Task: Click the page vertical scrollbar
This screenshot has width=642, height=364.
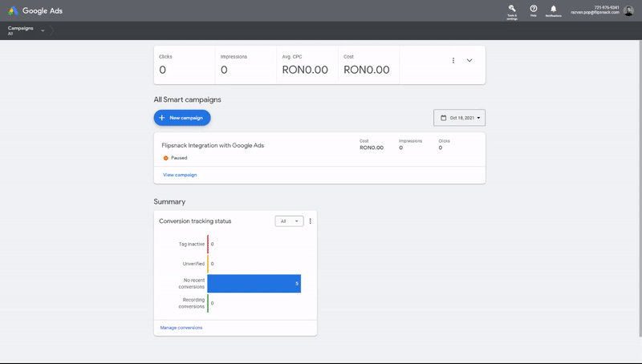Action: (640, 188)
